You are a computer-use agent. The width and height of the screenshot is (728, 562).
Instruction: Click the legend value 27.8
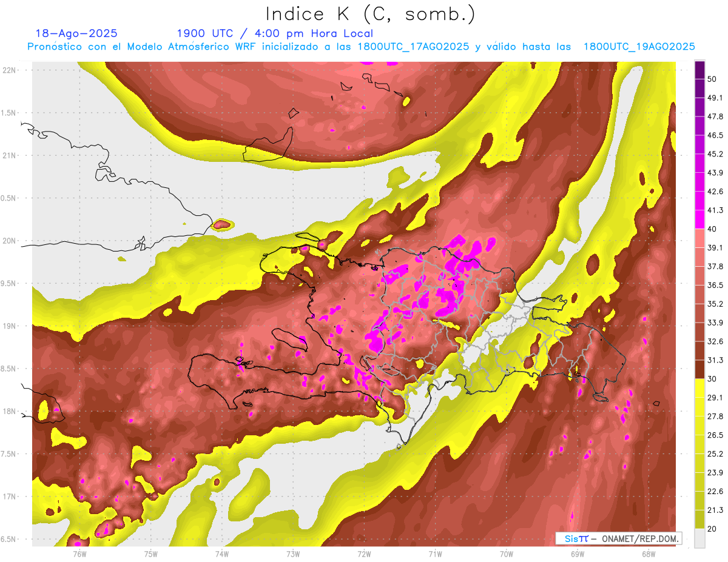click(x=715, y=416)
